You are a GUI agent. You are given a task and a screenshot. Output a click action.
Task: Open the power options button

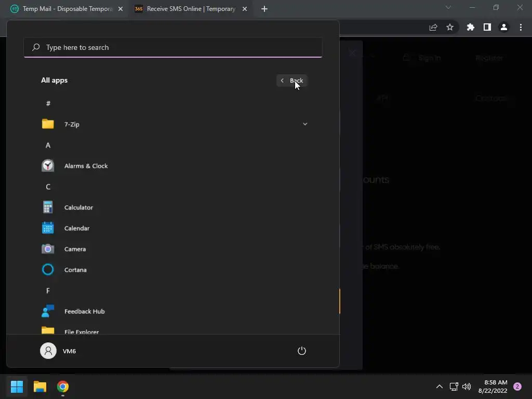(302, 351)
